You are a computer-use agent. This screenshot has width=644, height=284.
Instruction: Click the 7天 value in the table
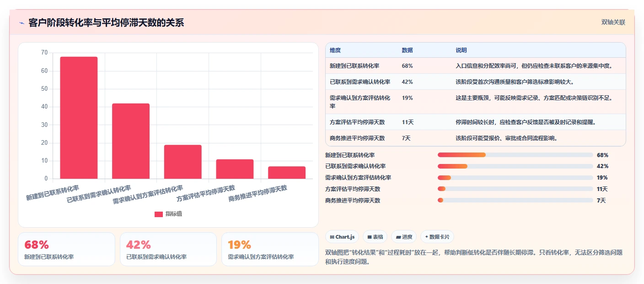coord(406,138)
